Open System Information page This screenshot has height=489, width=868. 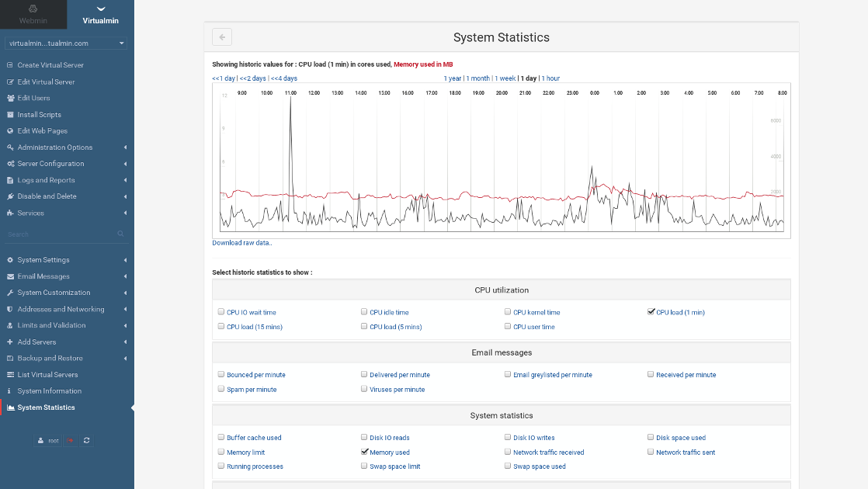click(x=49, y=391)
